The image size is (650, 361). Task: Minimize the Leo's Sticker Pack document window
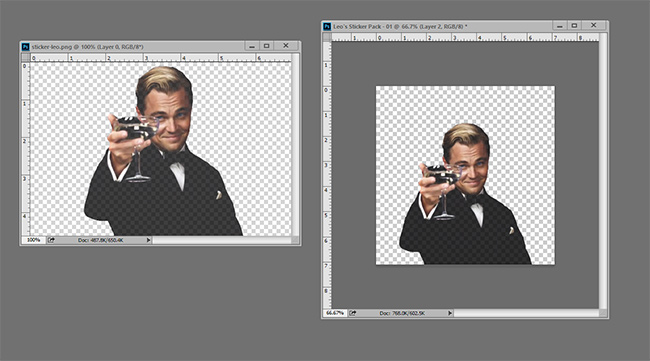(560, 26)
